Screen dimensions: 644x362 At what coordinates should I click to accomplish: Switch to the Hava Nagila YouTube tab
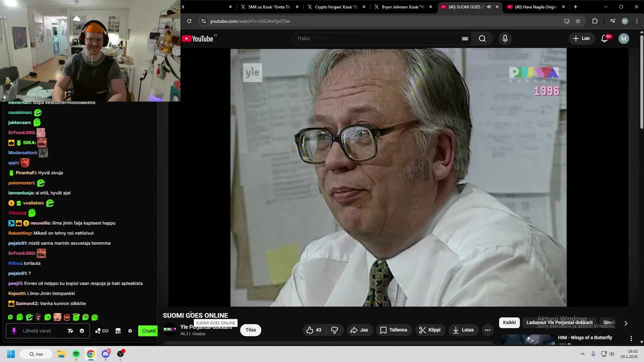[536, 7]
